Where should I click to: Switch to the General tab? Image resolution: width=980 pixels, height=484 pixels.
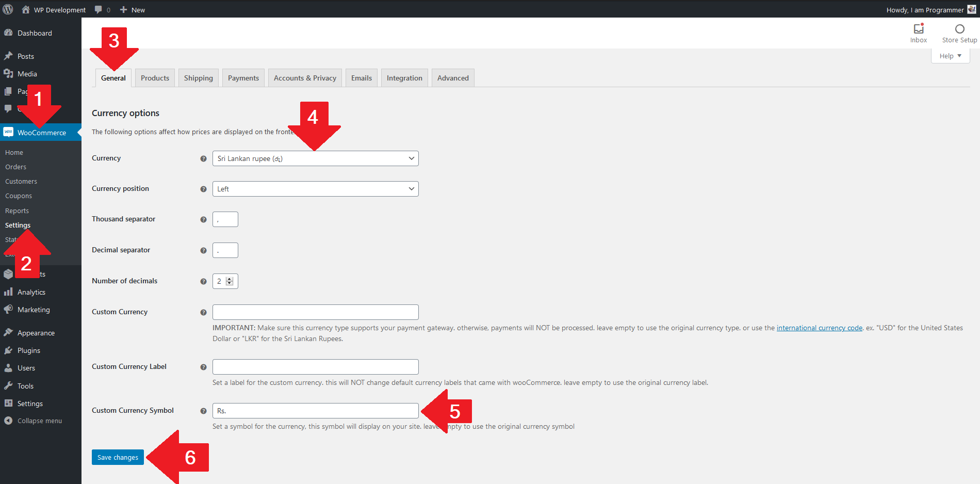tap(113, 78)
